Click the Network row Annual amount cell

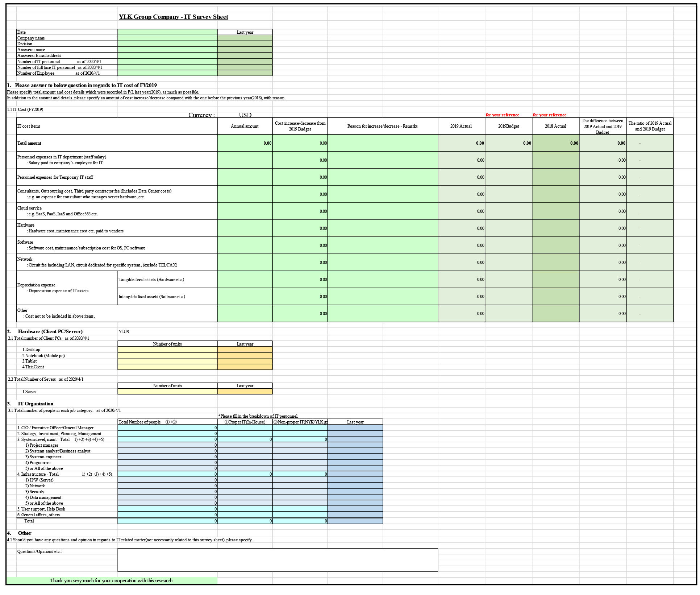(245, 263)
